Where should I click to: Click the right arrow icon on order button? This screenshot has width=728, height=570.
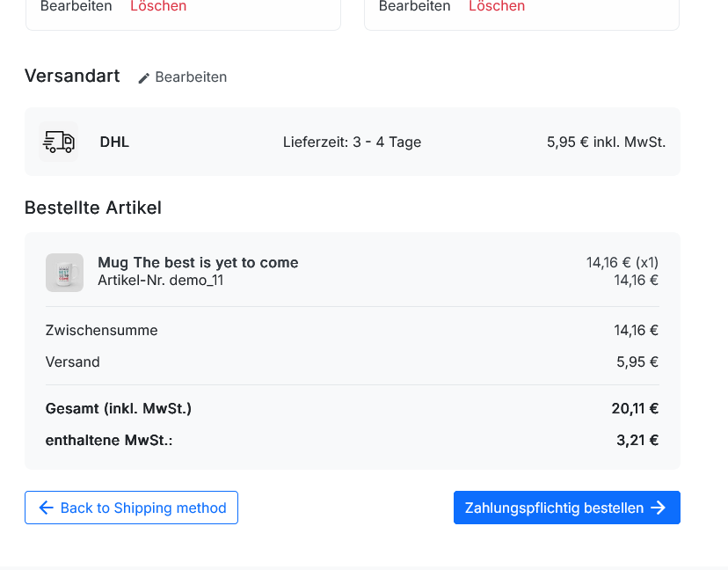pyautogui.click(x=659, y=508)
